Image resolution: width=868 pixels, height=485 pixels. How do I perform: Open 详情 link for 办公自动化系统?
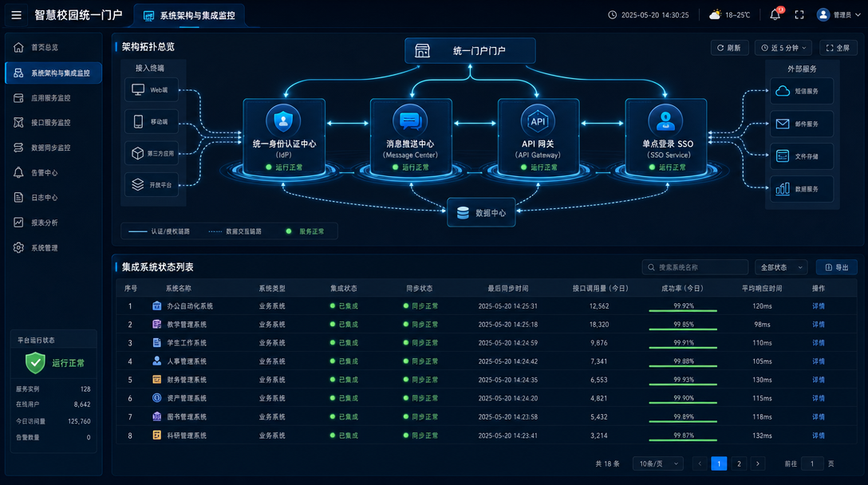click(819, 306)
